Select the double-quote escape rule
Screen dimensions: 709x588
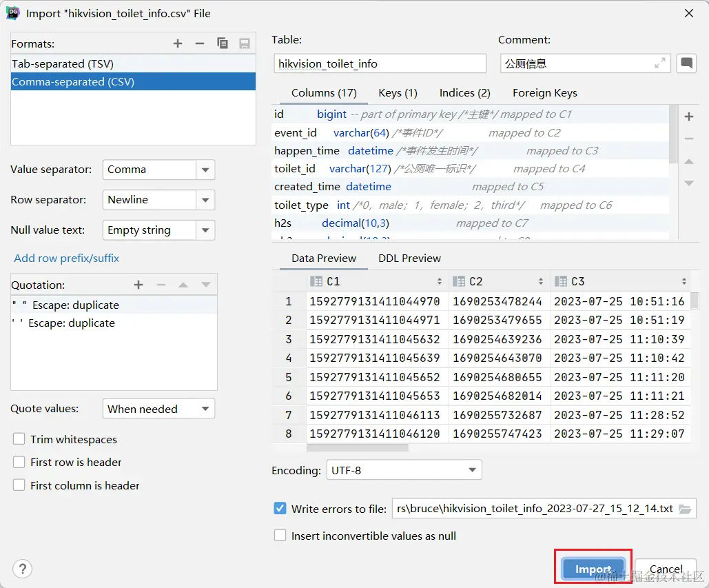tap(114, 305)
